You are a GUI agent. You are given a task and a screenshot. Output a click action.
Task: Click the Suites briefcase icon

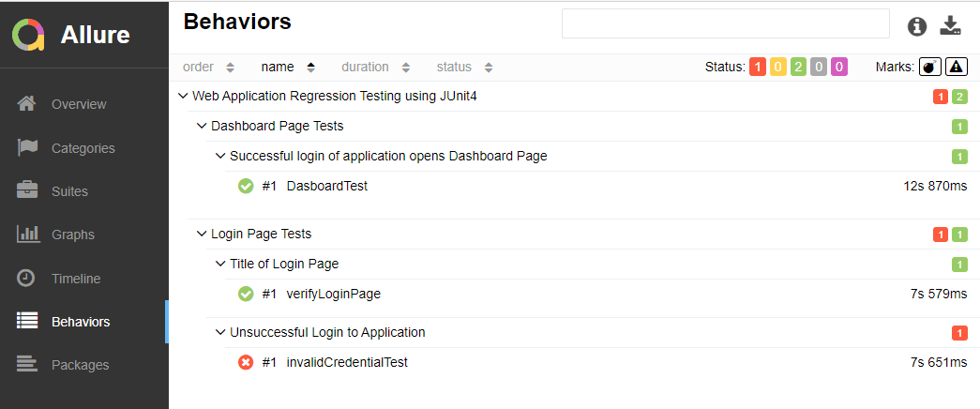[27, 191]
